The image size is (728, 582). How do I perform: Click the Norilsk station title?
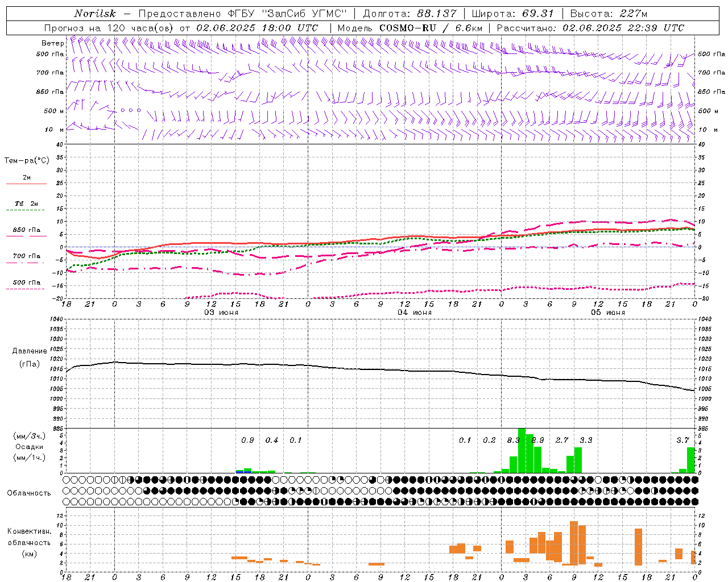95,14
